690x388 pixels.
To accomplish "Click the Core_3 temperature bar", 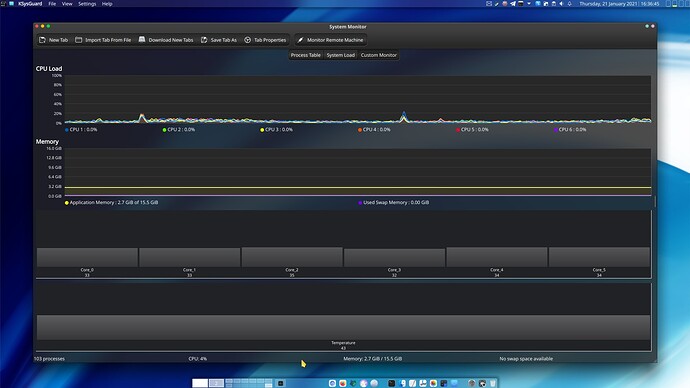I will click(x=394, y=258).
